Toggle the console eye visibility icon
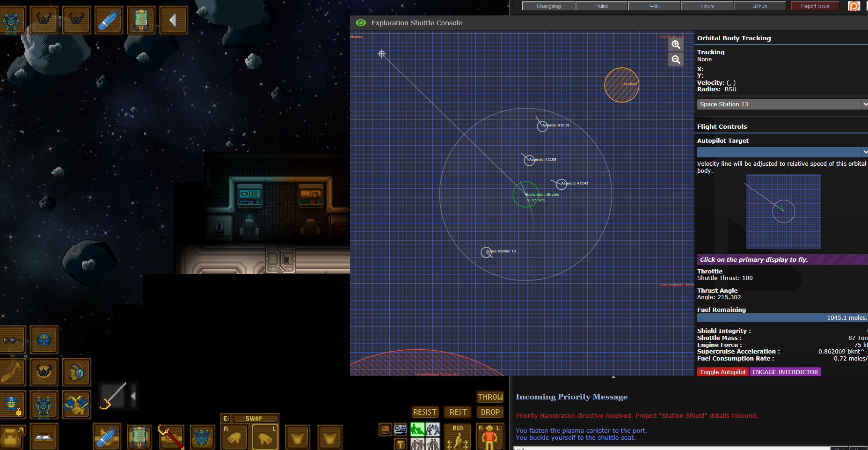The height and width of the screenshot is (450, 868). (x=361, y=23)
